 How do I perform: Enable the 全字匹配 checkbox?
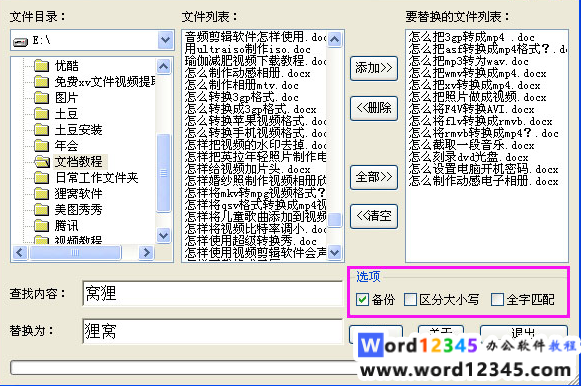pyautogui.click(x=497, y=299)
